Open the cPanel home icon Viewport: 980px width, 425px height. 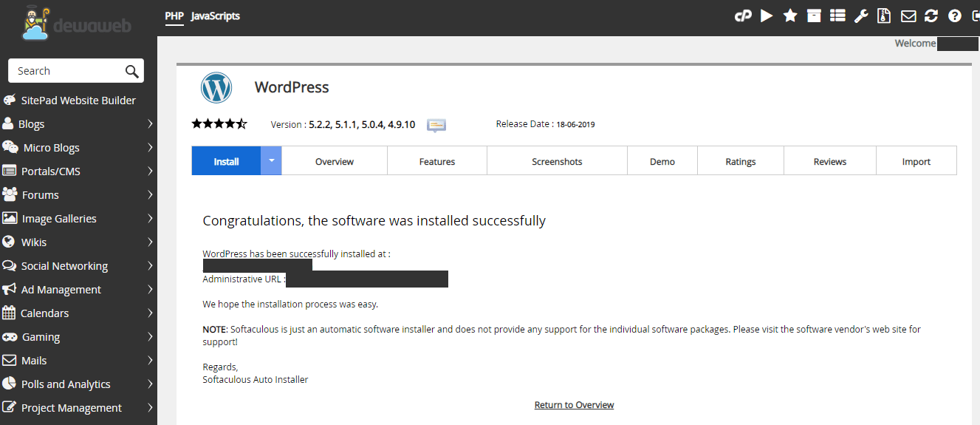[743, 16]
